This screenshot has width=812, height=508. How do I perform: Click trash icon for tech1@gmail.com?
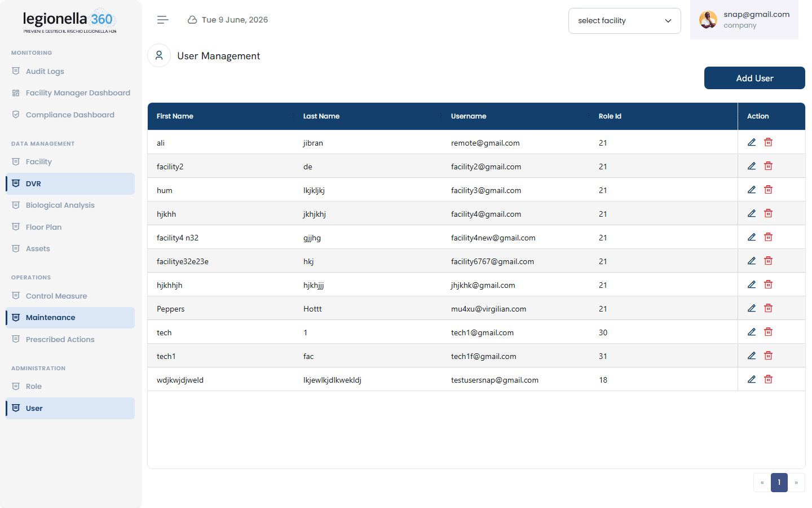pyautogui.click(x=768, y=332)
